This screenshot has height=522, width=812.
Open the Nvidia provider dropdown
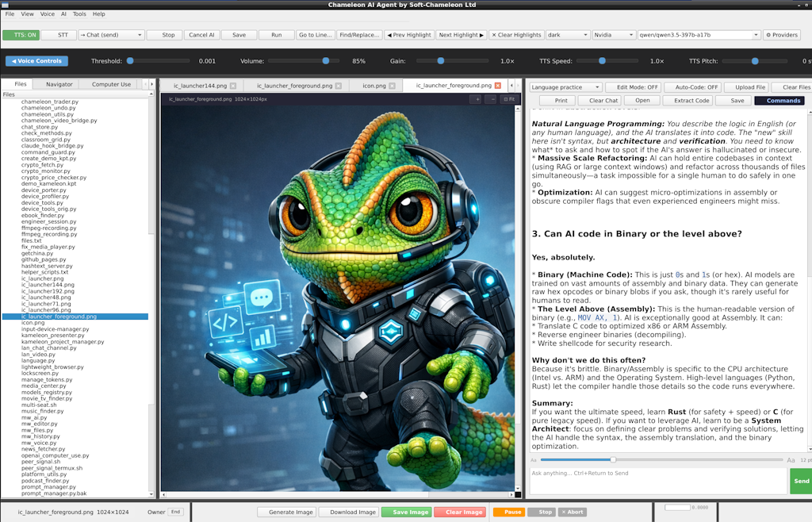tap(614, 35)
